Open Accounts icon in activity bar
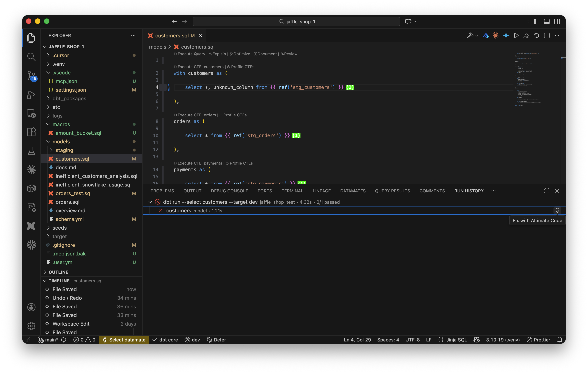 click(31, 307)
